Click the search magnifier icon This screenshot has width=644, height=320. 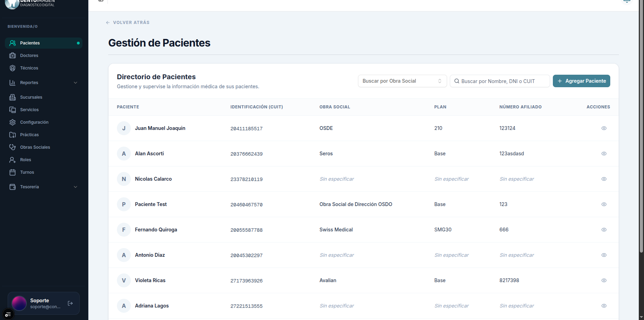(x=457, y=81)
